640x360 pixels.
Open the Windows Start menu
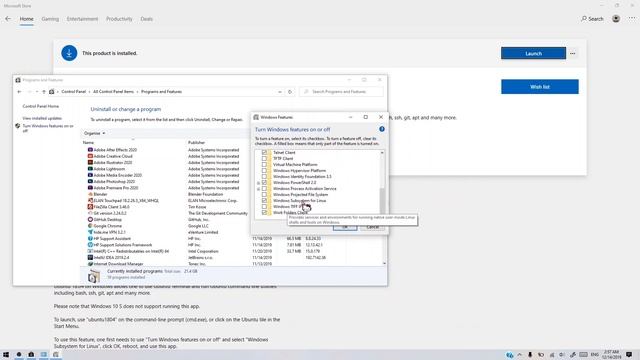[6, 355]
